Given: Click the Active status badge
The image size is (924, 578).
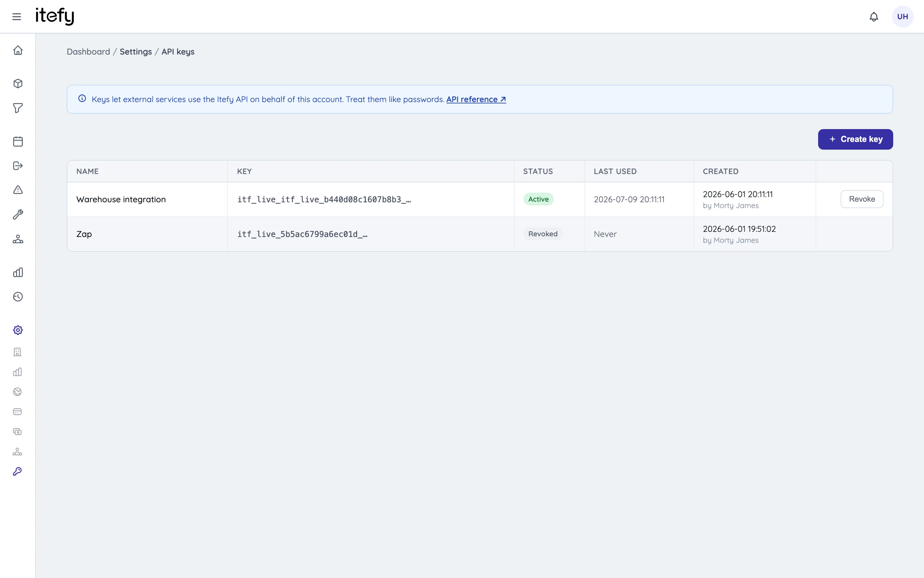Looking at the screenshot, I should 538,199.
